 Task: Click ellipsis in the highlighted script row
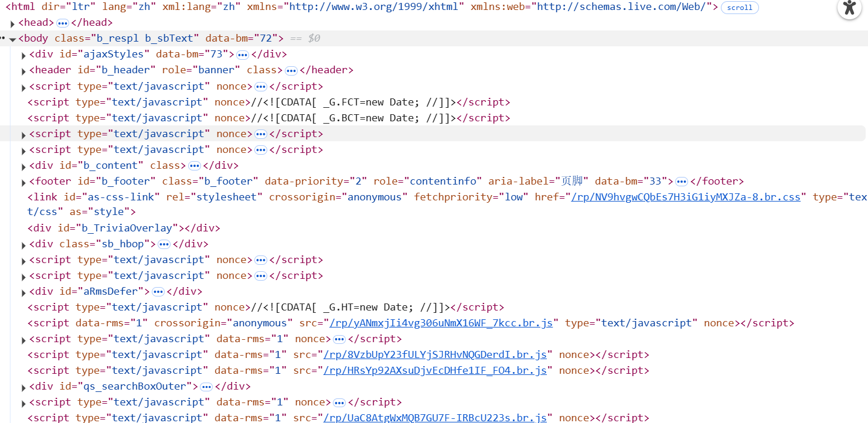coord(261,134)
